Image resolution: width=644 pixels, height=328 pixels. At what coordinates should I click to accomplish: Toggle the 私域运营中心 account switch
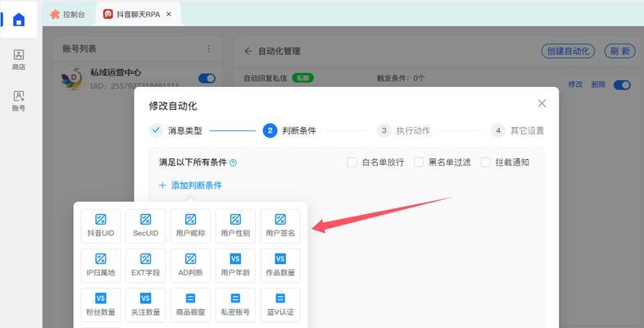pyautogui.click(x=207, y=78)
